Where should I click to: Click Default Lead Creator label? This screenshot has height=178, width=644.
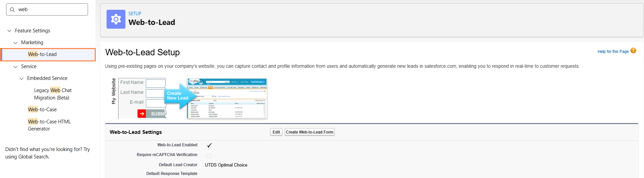click(x=178, y=165)
